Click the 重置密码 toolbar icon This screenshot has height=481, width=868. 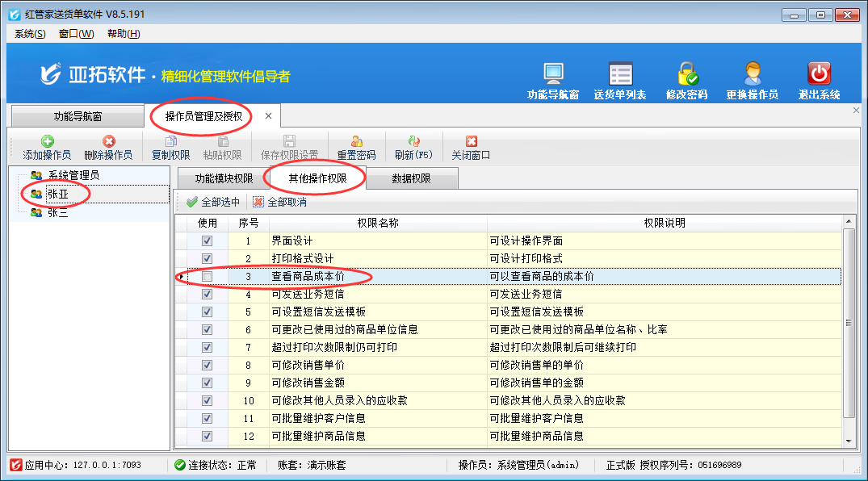coord(356,142)
